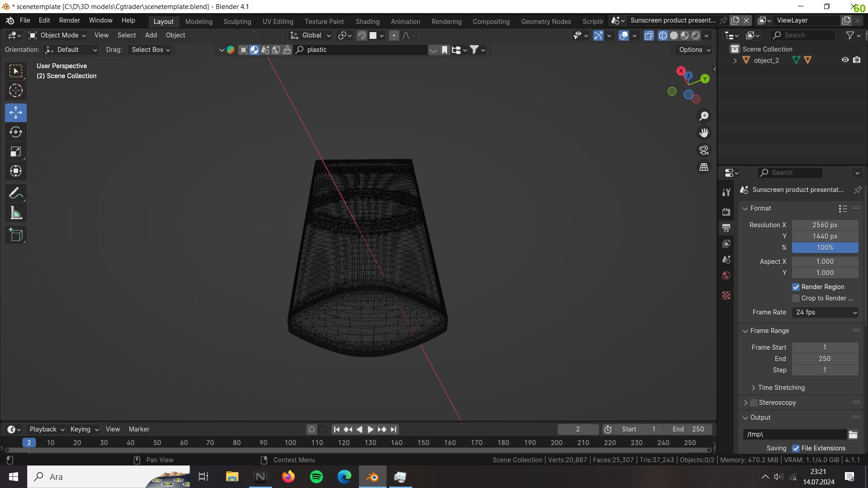This screenshot has width=868, height=488.
Task: Switch to the Modeling workspace tab
Action: [198, 21]
